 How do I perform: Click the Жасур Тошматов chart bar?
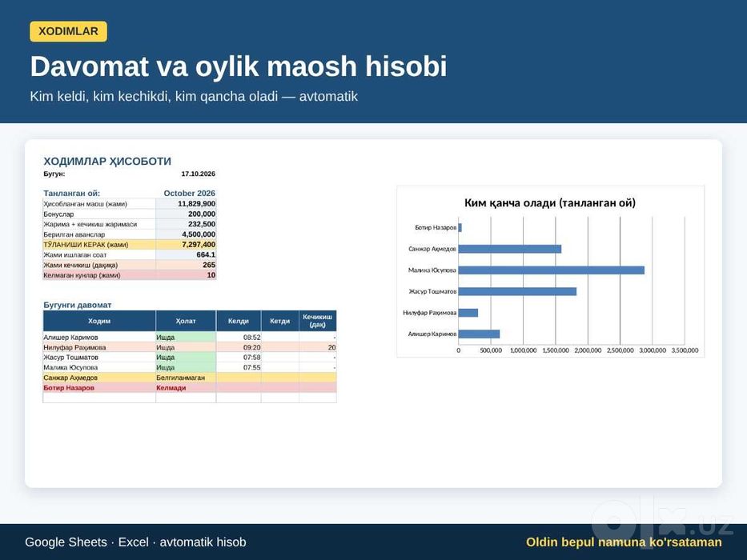click(x=517, y=291)
